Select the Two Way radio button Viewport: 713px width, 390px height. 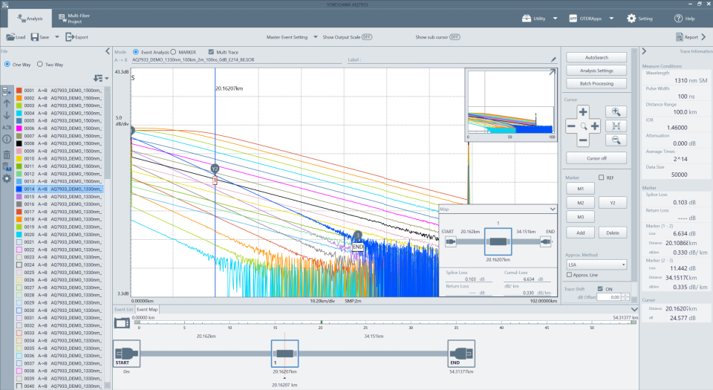click(x=40, y=65)
